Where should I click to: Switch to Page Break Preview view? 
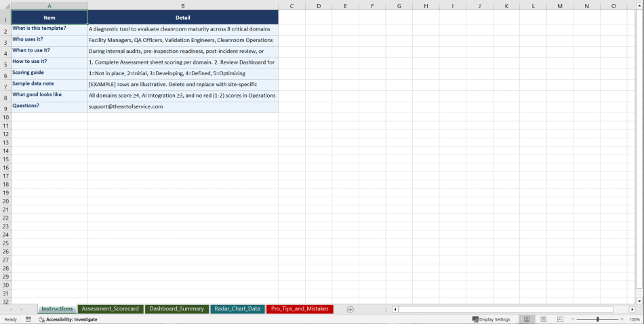click(560, 319)
